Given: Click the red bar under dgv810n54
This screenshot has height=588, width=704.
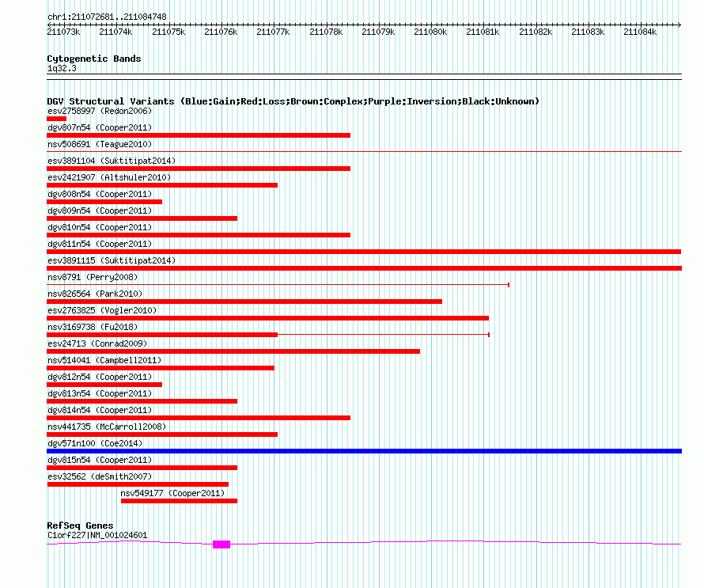Looking at the screenshot, I should click(199, 235).
